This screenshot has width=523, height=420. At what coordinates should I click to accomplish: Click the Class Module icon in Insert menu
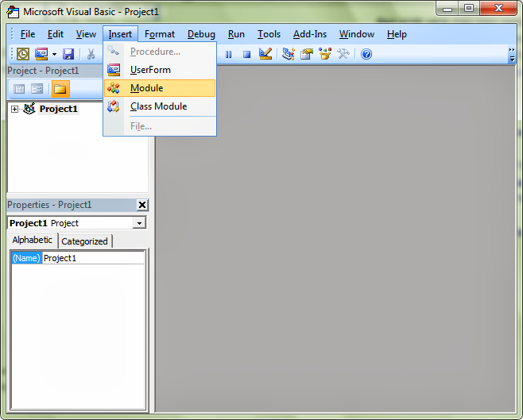point(114,106)
